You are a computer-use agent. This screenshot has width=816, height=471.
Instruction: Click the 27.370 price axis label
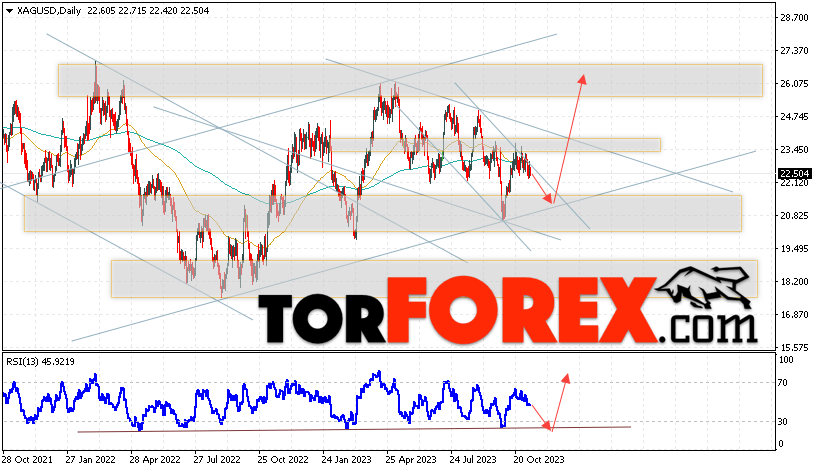click(794, 50)
